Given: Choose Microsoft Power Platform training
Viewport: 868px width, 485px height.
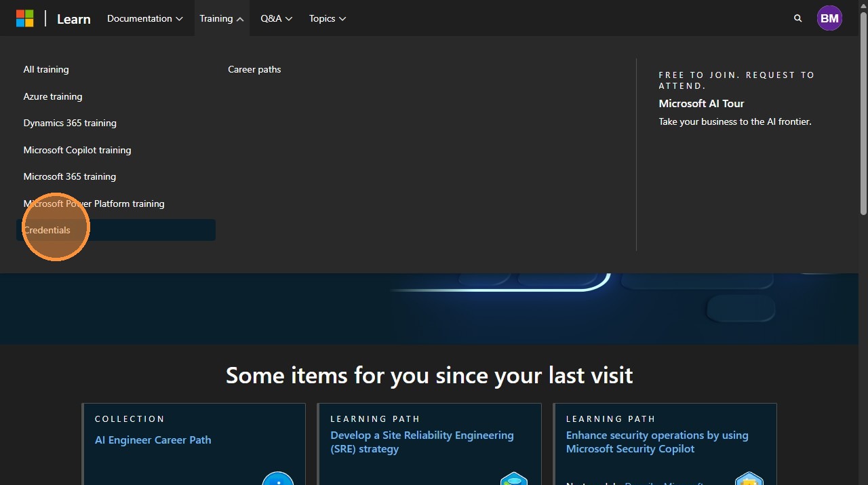Looking at the screenshot, I should coord(94,203).
